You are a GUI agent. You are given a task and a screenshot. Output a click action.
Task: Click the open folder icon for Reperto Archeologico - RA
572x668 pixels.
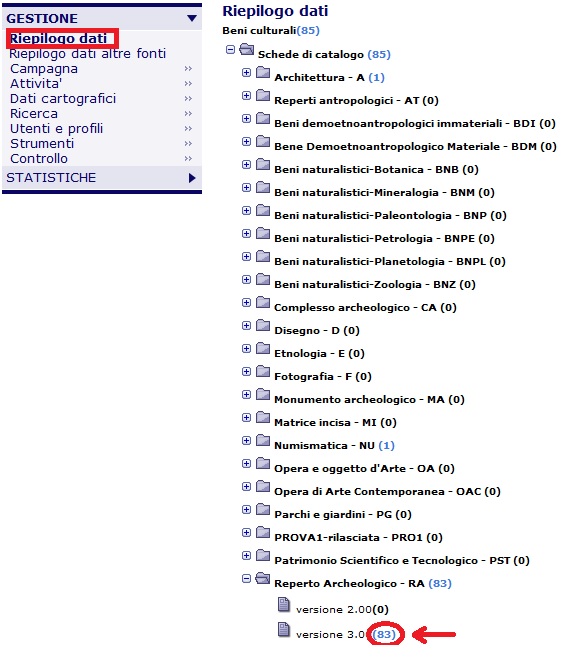pyautogui.click(x=263, y=578)
